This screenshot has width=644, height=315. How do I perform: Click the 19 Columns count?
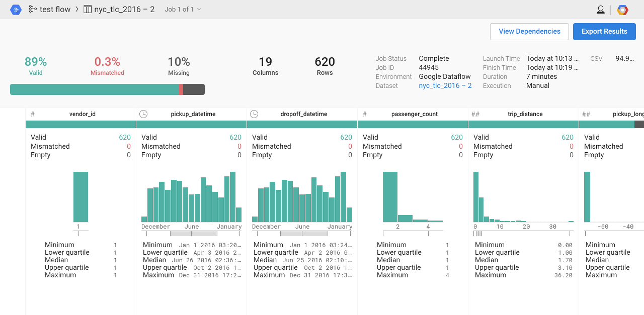pyautogui.click(x=265, y=66)
